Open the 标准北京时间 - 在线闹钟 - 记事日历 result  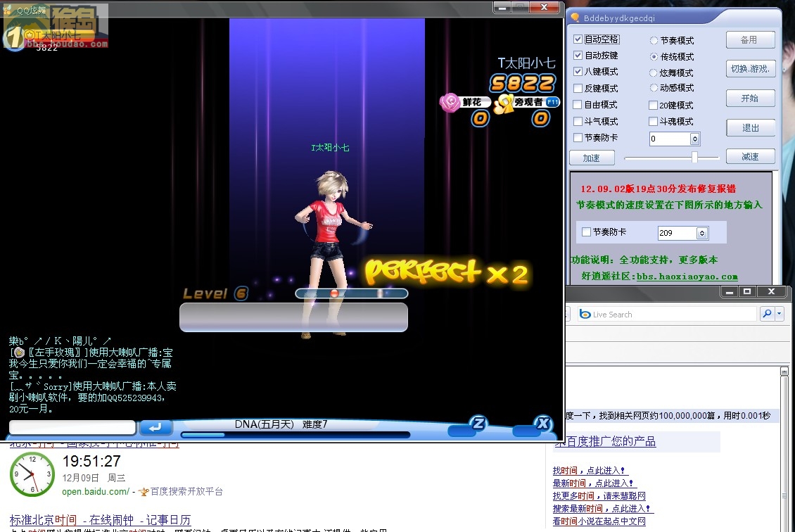100,520
